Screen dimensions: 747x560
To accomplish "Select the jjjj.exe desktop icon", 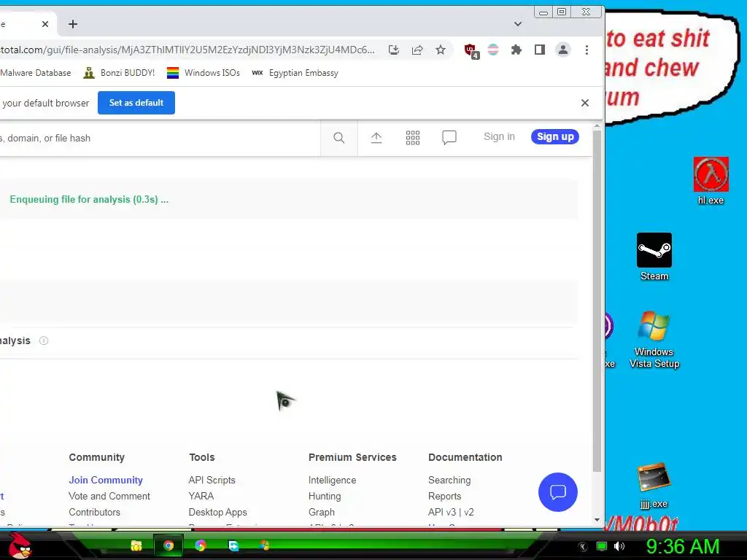I will (x=654, y=485).
